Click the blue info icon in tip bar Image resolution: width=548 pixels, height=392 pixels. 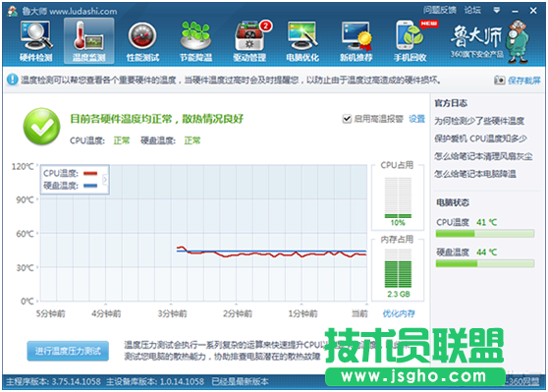pos(12,80)
